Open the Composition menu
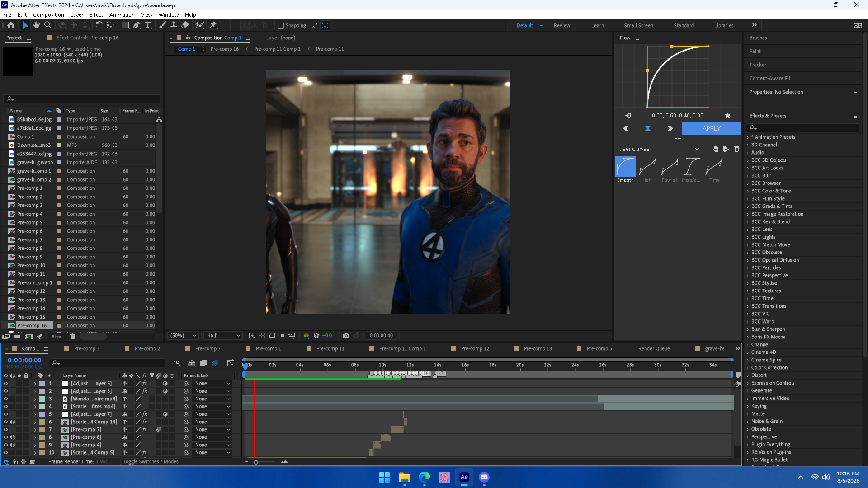Screen dimensions: 868x488 point(48,14)
